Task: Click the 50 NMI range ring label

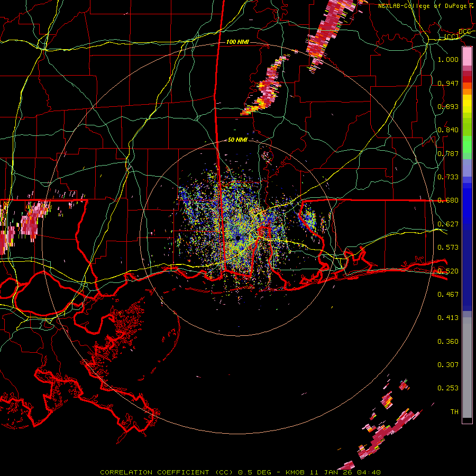Action: 237,140
